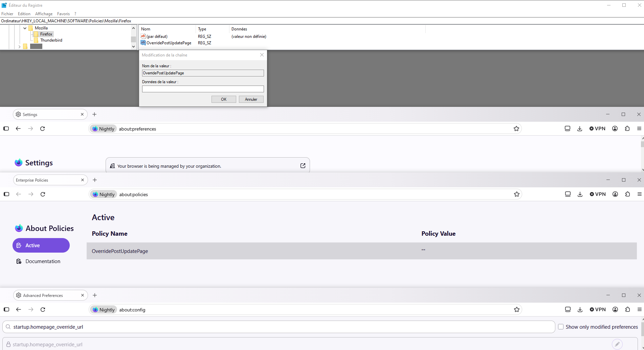
Task: Close the Settings tab
Action: pos(82,114)
